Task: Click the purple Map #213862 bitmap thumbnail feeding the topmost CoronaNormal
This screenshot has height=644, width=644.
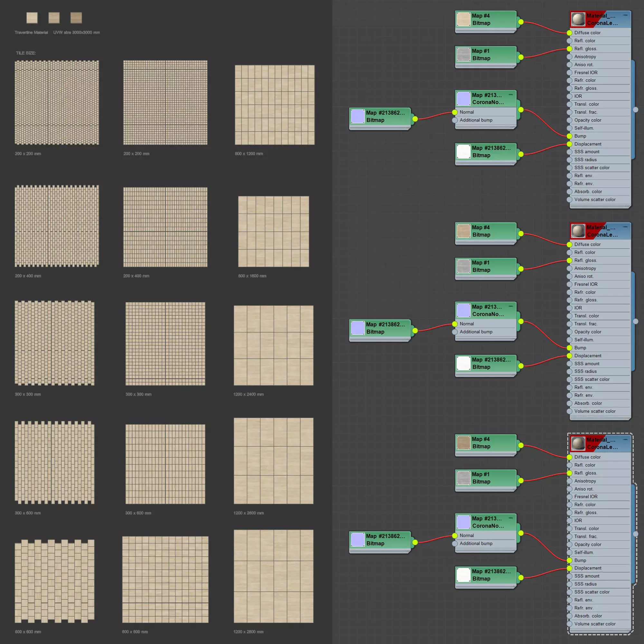Action: click(357, 116)
